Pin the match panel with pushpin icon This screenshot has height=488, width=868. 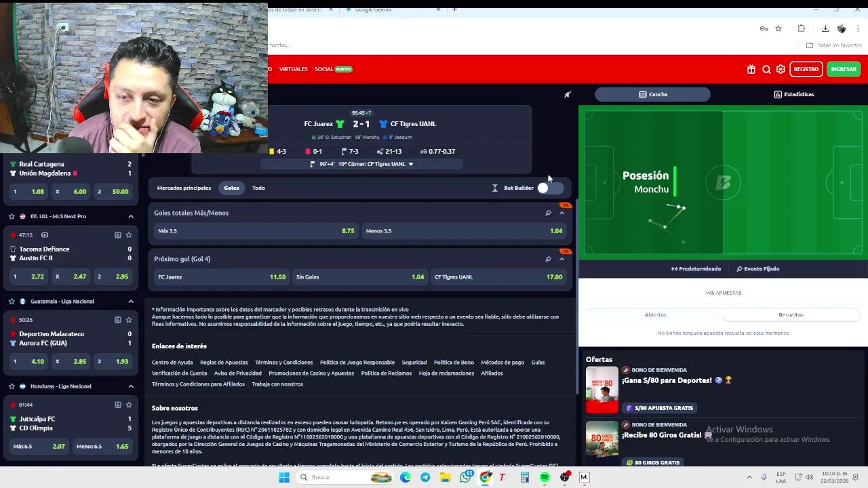tap(568, 94)
